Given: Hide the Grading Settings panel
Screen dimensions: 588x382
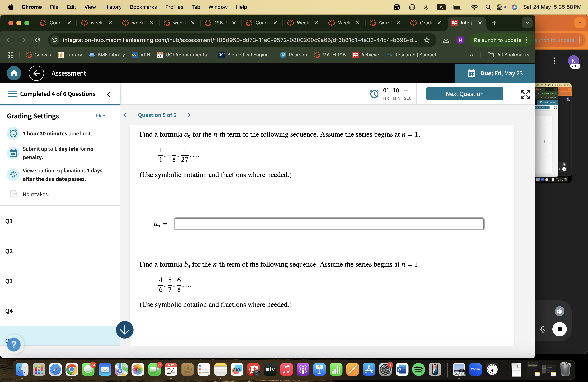Looking at the screenshot, I should tap(100, 116).
